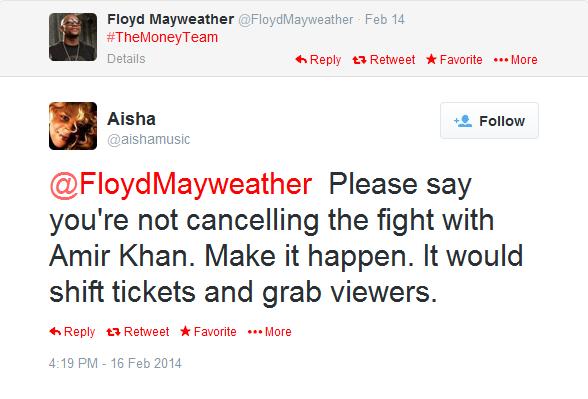The image size is (588, 399).
Task: Open the 4:19 PM - 16 Feb 2014 timestamp
Action: tap(115, 363)
